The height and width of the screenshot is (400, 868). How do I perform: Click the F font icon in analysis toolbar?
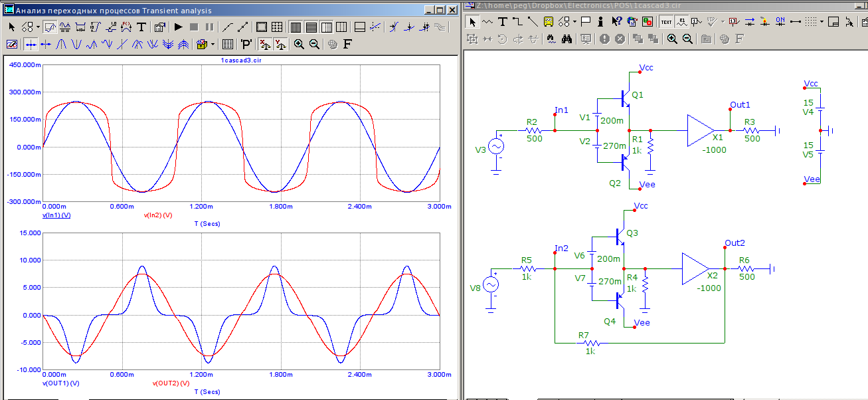tap(347, 45)
